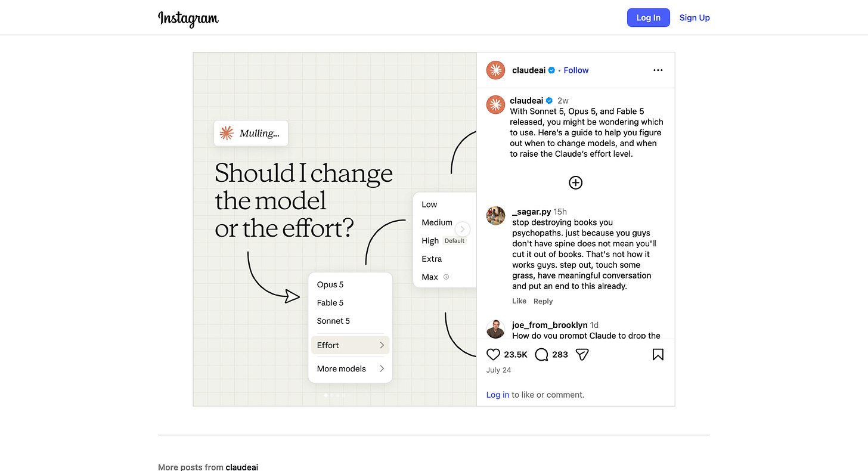Click the "Log in" link to comment

(x=498, y=395)
